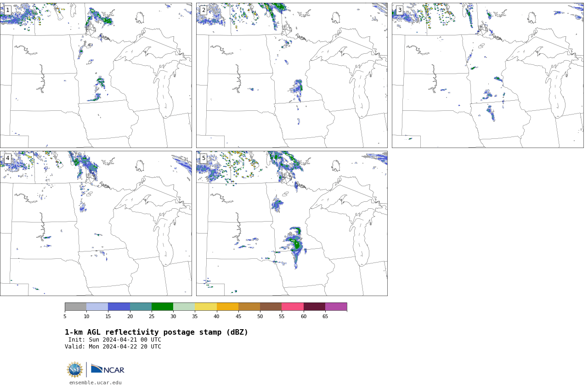The width and height of the screenshot is (588, 388).
Task: Open ensemble member 4 reflectivity map
Action: click(96, 223)
